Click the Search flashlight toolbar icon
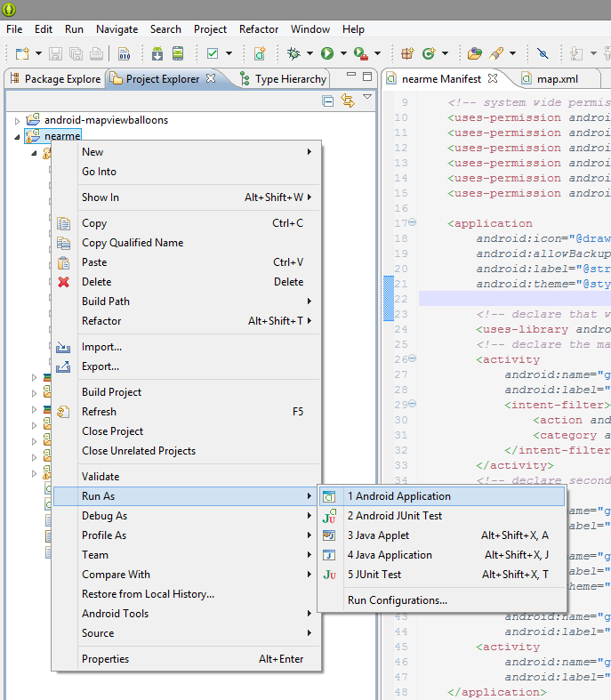 click(x=496, y=53)
